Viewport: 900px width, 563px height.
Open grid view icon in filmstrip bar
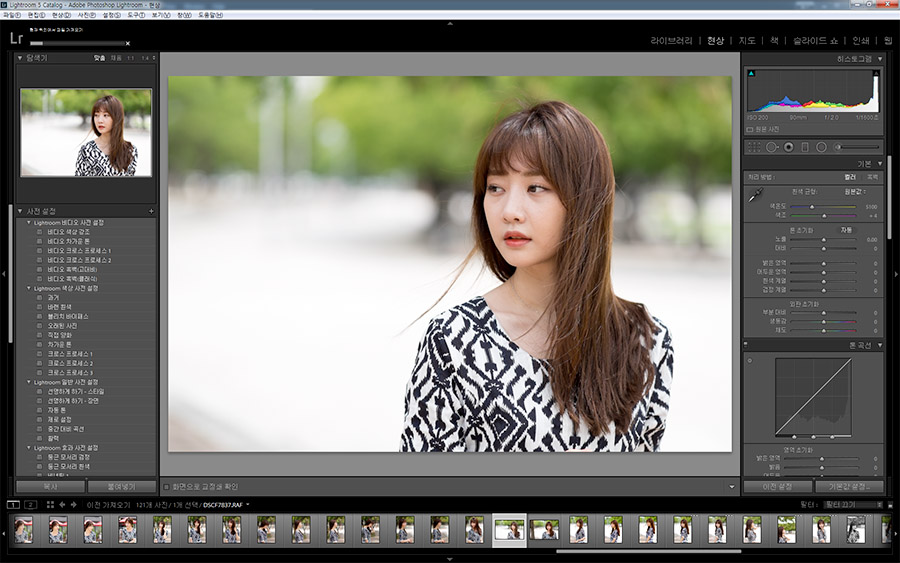point(50,505)
